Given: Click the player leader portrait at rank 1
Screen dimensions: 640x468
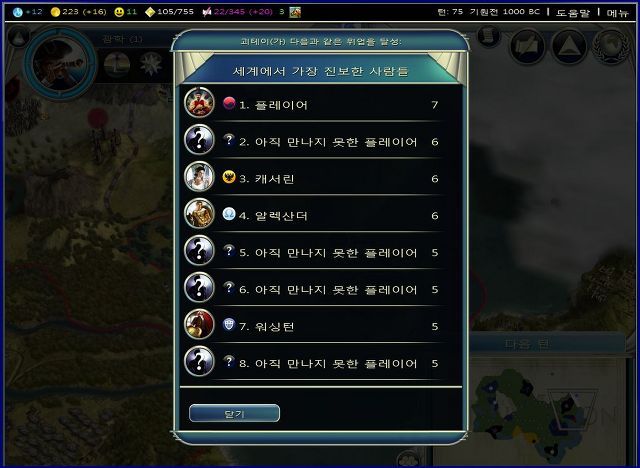Looking at the screenshot, I should pos(199,102).
